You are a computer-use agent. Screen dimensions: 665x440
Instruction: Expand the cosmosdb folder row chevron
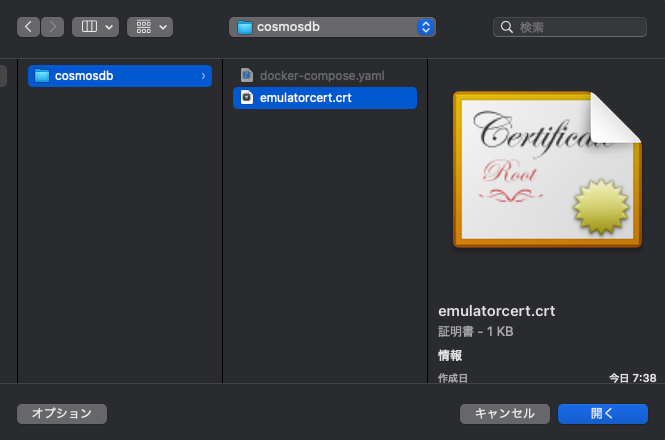click(x=203, y=76)
